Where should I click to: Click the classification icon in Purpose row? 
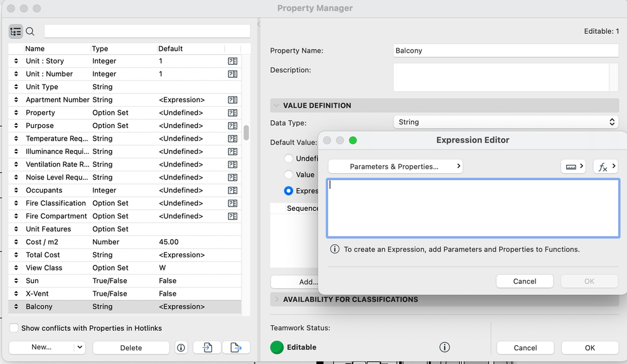coord(233,126)
